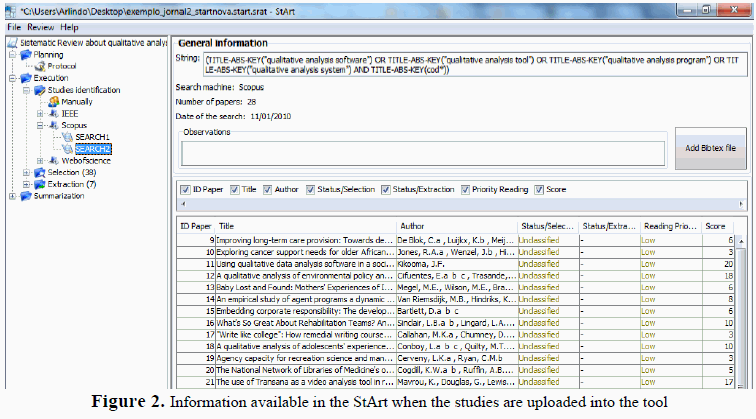
Task: Toggle the Status/Extraction column checkbox
Action: (x=388, y=189)
